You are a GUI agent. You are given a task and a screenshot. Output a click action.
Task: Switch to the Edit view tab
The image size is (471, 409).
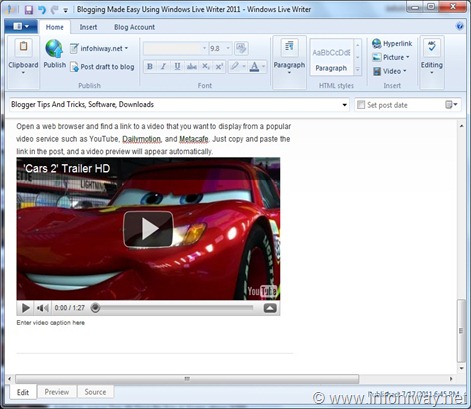[x=23, y=392]
